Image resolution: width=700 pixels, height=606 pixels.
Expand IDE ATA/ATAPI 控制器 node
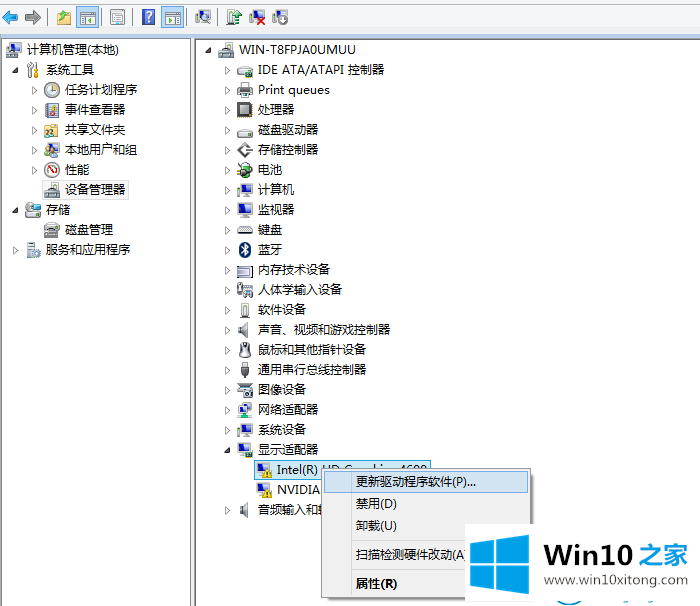pos(227,70)
